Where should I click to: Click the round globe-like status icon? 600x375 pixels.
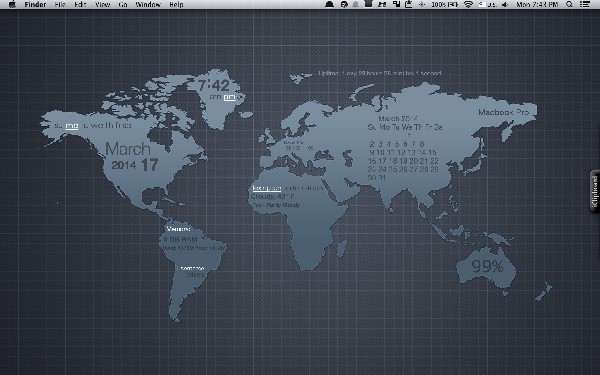pyautogui.click(x=344, y=5)
